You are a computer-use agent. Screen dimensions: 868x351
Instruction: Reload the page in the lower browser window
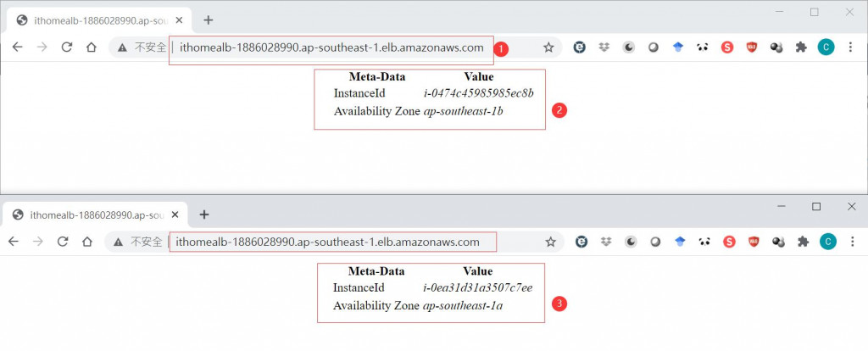tap(63, 242)
